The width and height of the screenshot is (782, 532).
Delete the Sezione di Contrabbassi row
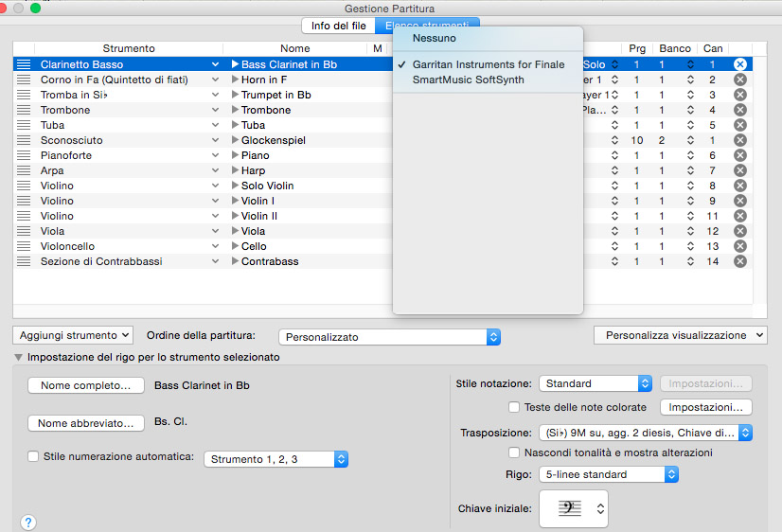[740, 261]
